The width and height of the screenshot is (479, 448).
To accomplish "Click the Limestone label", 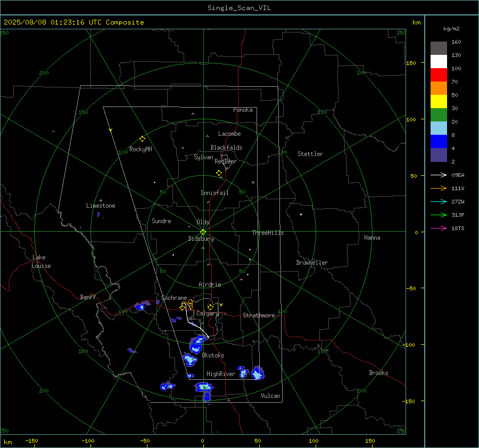I will [x=101, y=206].
